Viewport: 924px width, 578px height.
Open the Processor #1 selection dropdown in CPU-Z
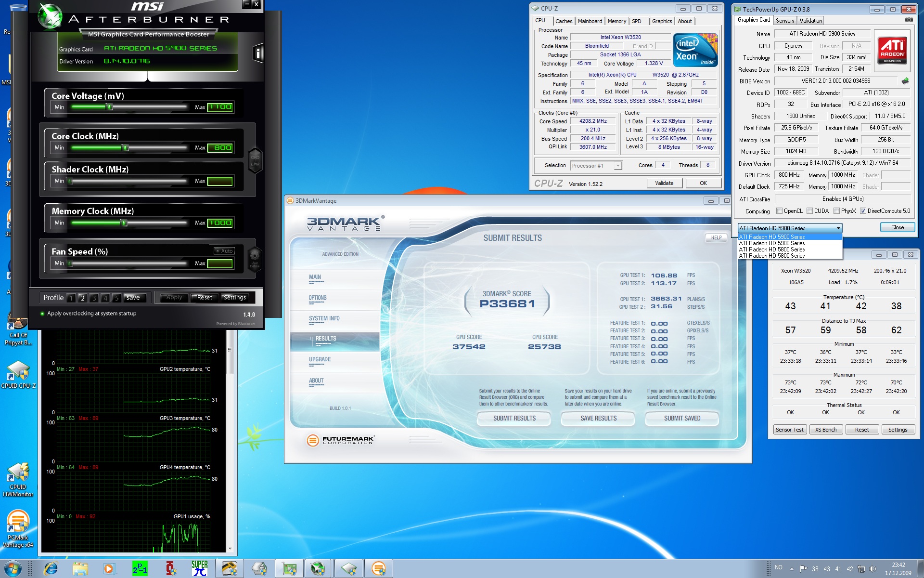click(x=596, y=166)
